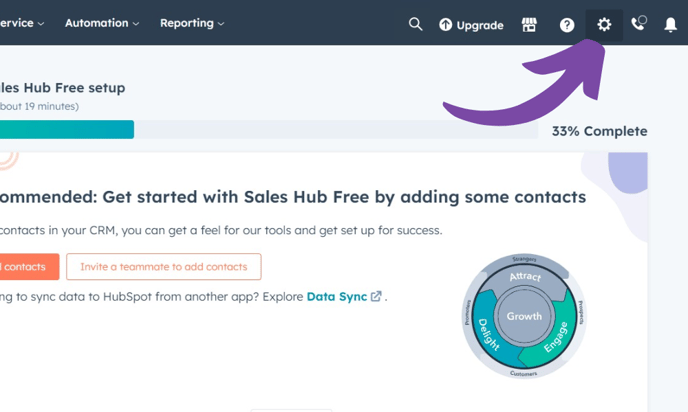688x412 pixels.
Task: Click external link icon beside Data Sync
Action: click(x=376, y=296)
